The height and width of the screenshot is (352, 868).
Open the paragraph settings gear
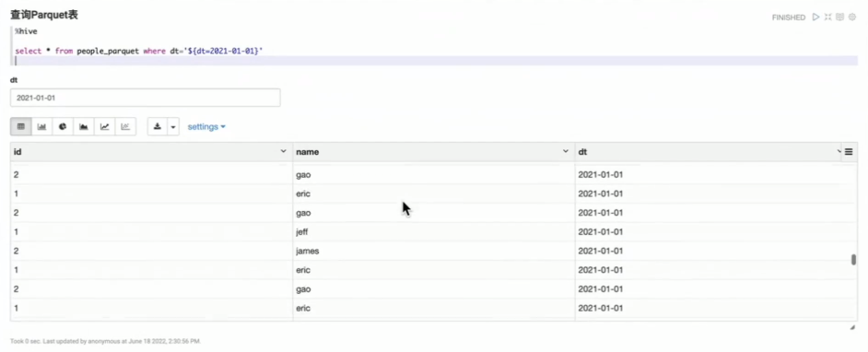point(852,18)
